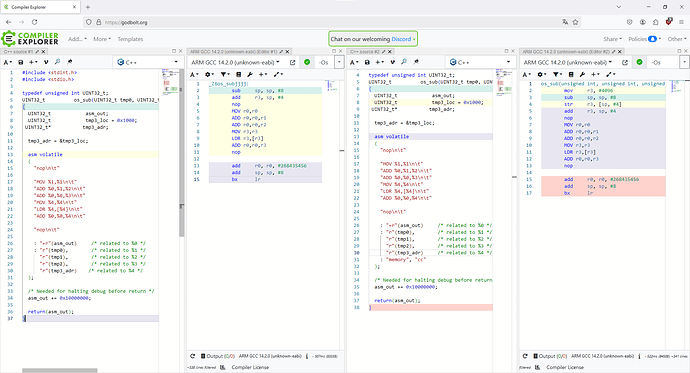The image size is (690, 373).
Task: Choose compiler ARM GCC 14.2.0 for Editor #1
Action: point(235,62)
